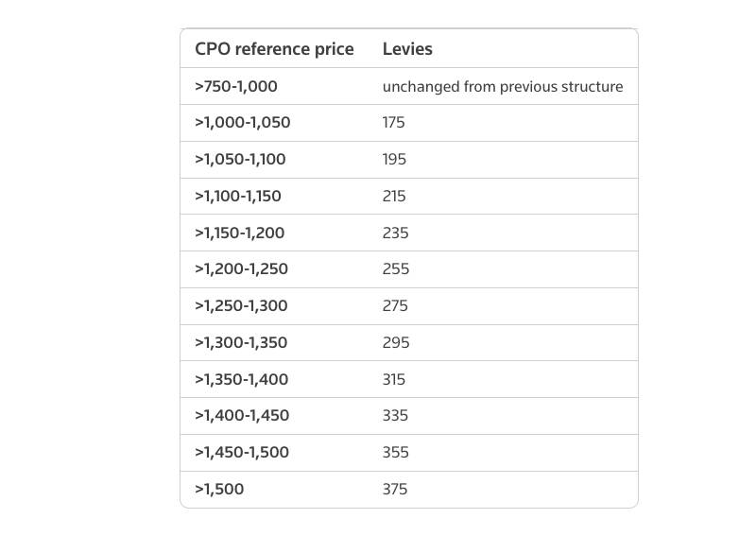The height and width of the screenshot is (536, 756).
Task: Click the levy value 275
Action: (x=395, y=306)
